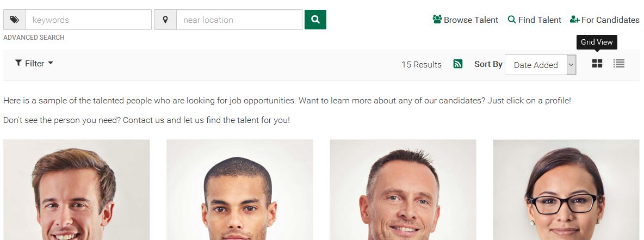
Task: Focus the near location field
Action: click(x=239, y=20)
